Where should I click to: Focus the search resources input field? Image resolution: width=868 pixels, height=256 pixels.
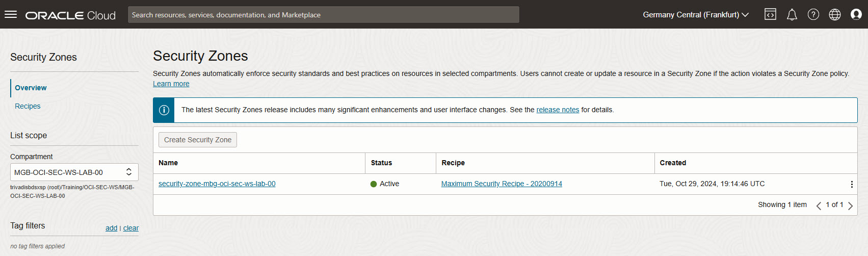tap(324, 15)
